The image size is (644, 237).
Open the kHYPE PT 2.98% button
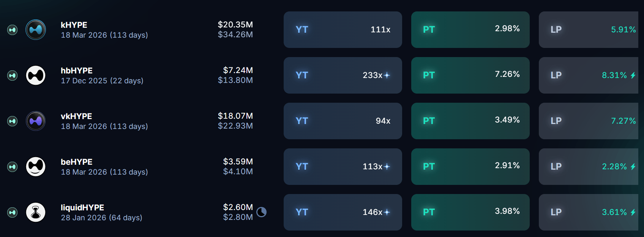tap(470, 30)
